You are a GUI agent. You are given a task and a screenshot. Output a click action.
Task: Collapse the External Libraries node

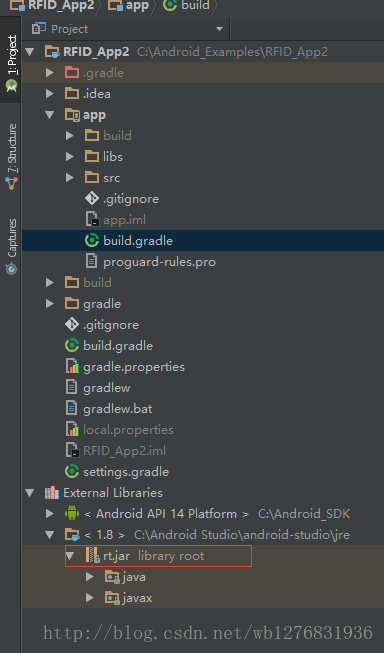[x=30, y=493]
